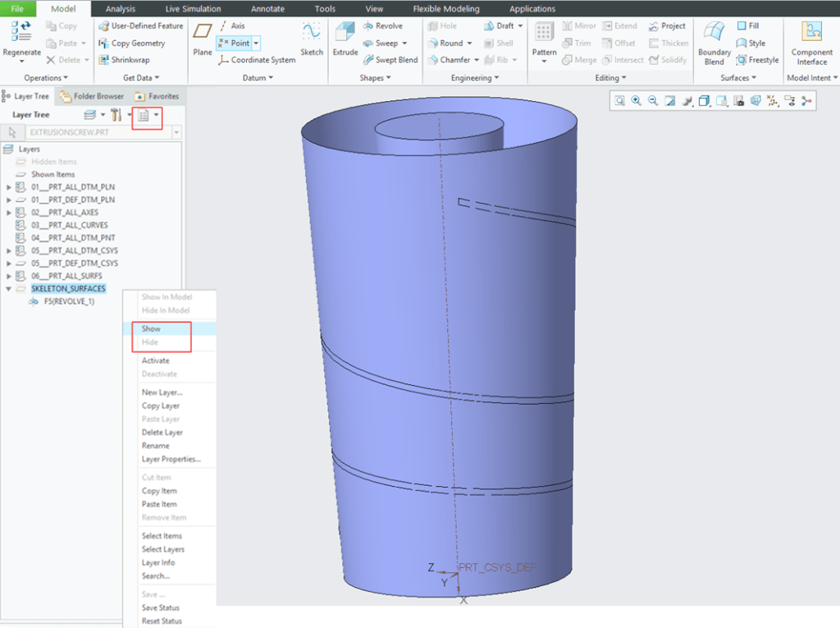Collapse the SKELETON_SURFACES layer
840x628 pixels.
pos(9,289)
